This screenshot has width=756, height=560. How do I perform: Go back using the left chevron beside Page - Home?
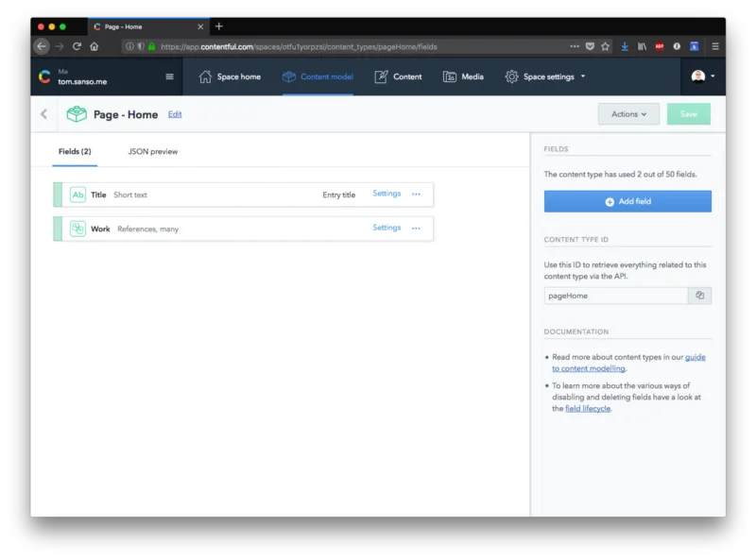pyautogui.click(x=43, y=114)
